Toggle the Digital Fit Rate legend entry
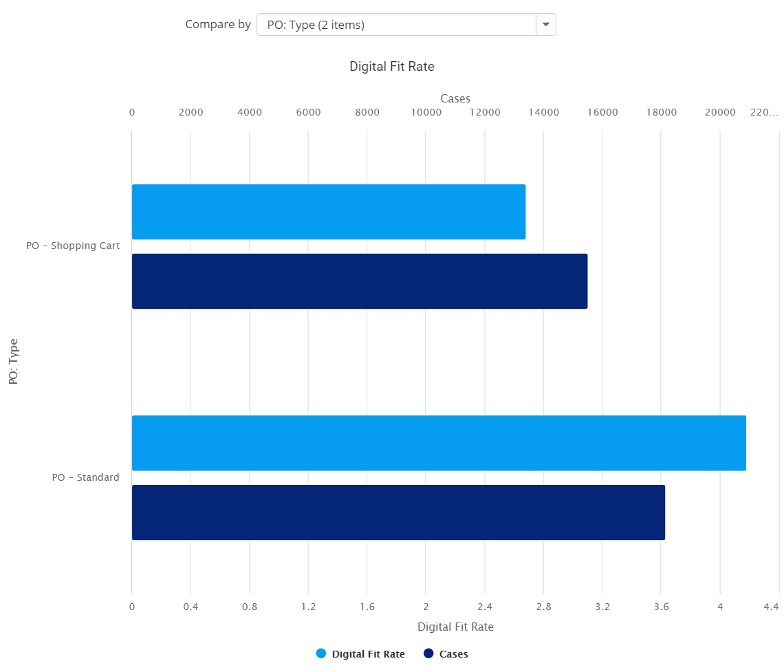 coord(360,653)
